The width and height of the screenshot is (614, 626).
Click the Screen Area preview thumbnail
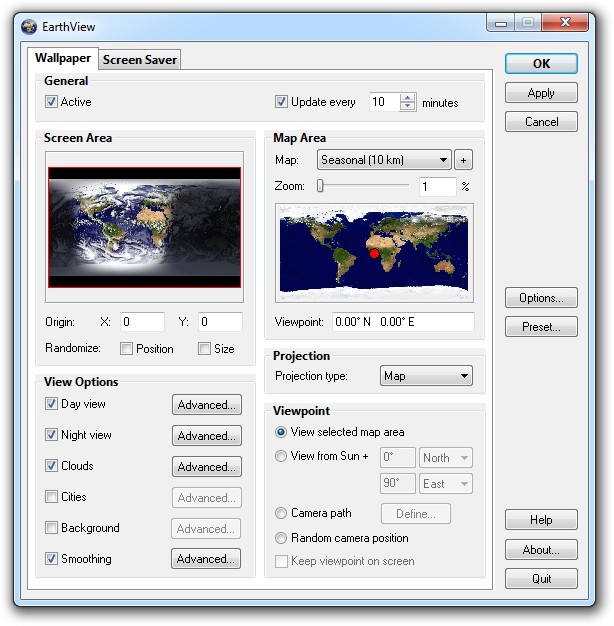click(145, 227)
